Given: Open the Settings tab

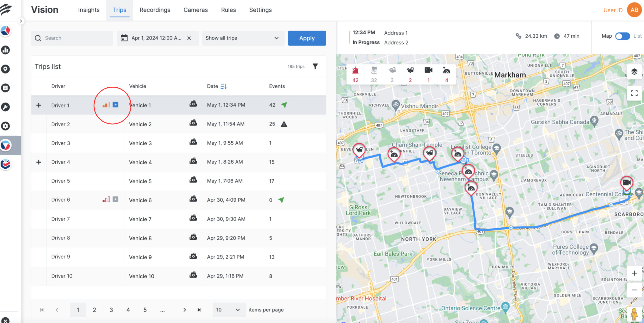Looking at the screenshot, I should click(x=260, y=10).
